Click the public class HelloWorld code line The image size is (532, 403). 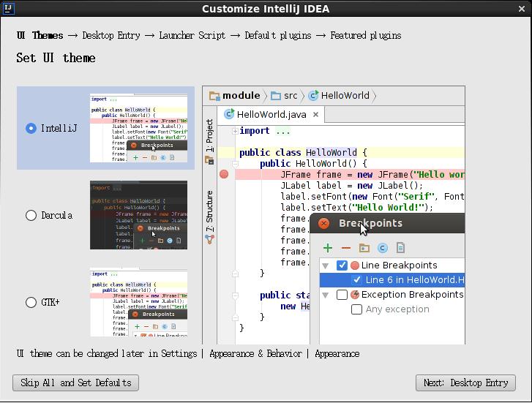[303, 153]
